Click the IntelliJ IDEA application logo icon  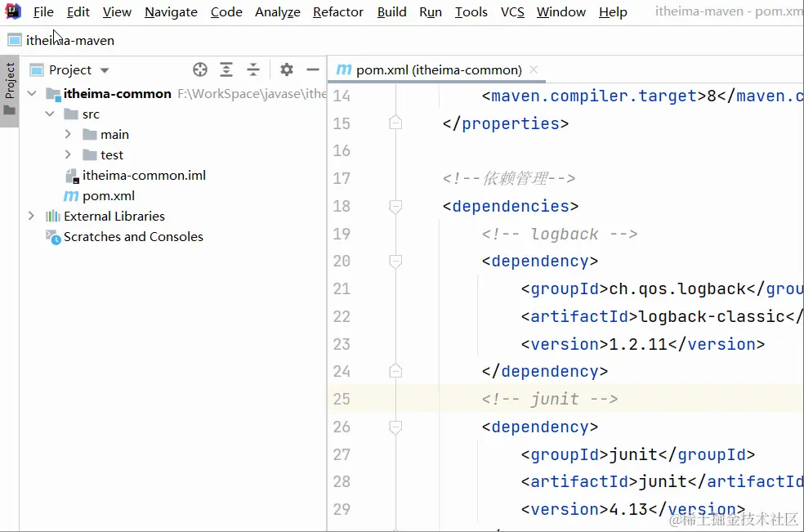click(x=12, y=11)
